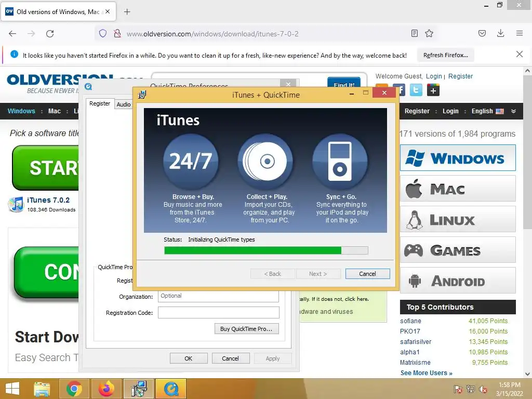Bookmark this page with the star icon

(x=429, y=33)
